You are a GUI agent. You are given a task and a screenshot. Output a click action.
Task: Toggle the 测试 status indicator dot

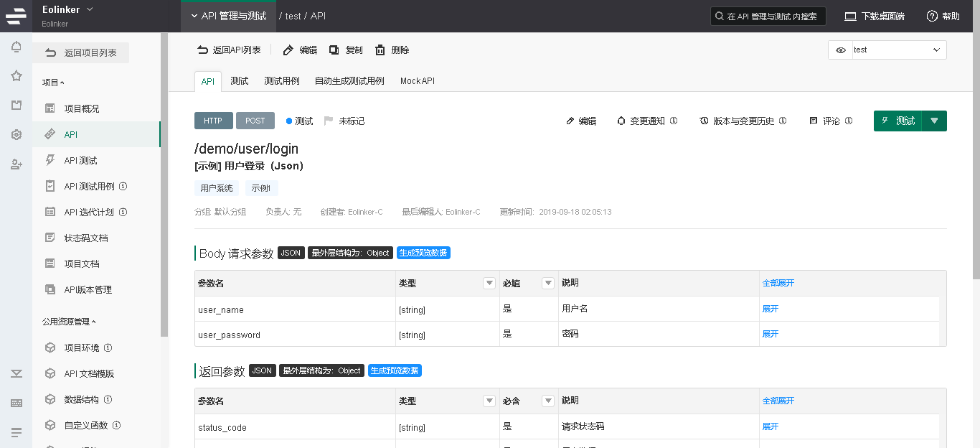(x=289, y=121)
